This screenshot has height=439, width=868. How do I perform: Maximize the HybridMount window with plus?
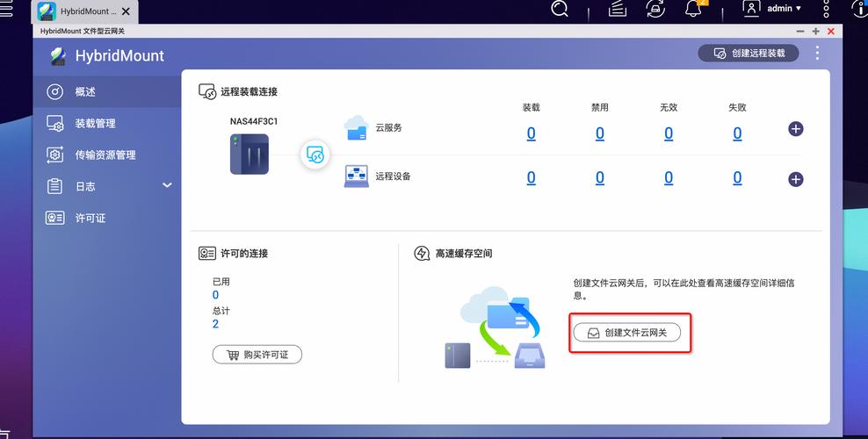coord(815,32)
